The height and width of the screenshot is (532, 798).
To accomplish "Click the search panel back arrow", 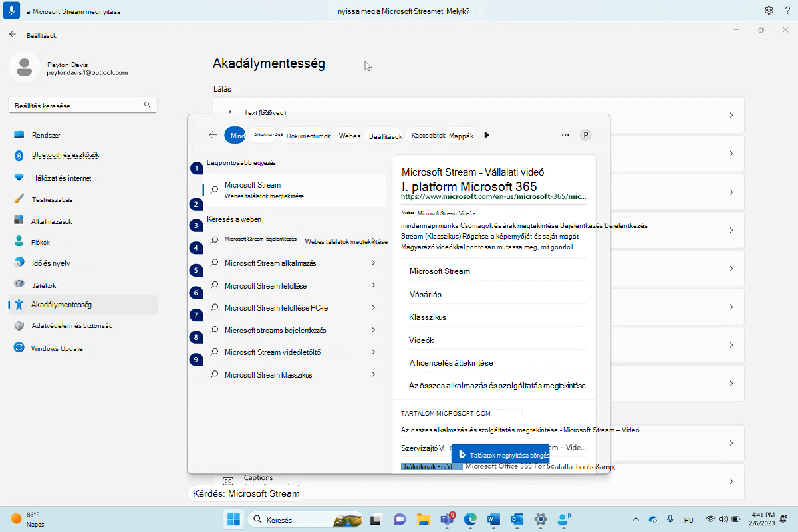I will [213, 134].
